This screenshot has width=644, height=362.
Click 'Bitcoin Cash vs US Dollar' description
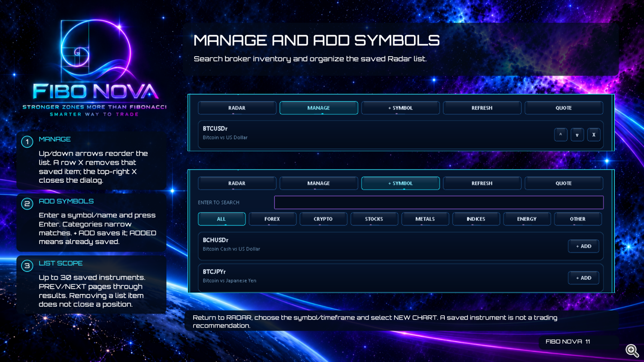[231, 249]
